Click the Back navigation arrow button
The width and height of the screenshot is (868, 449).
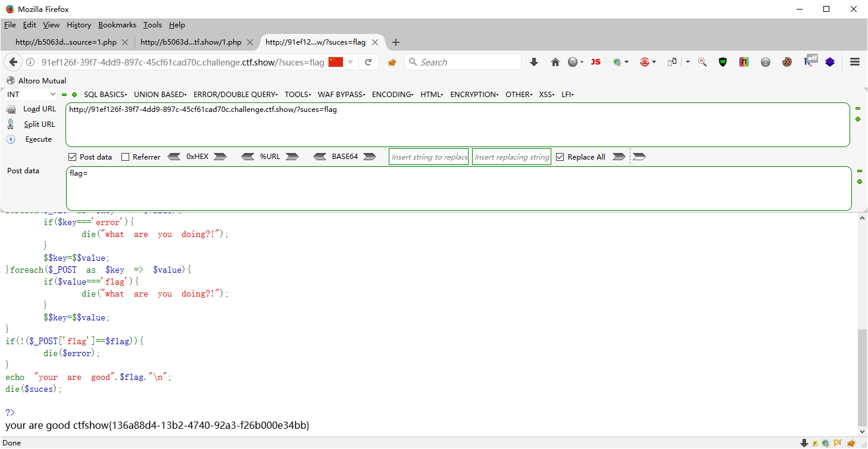tap(13, 62)
